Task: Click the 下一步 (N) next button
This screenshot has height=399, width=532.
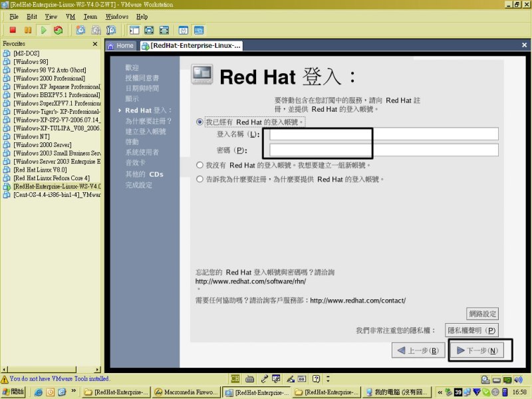Action: [477, 350]
